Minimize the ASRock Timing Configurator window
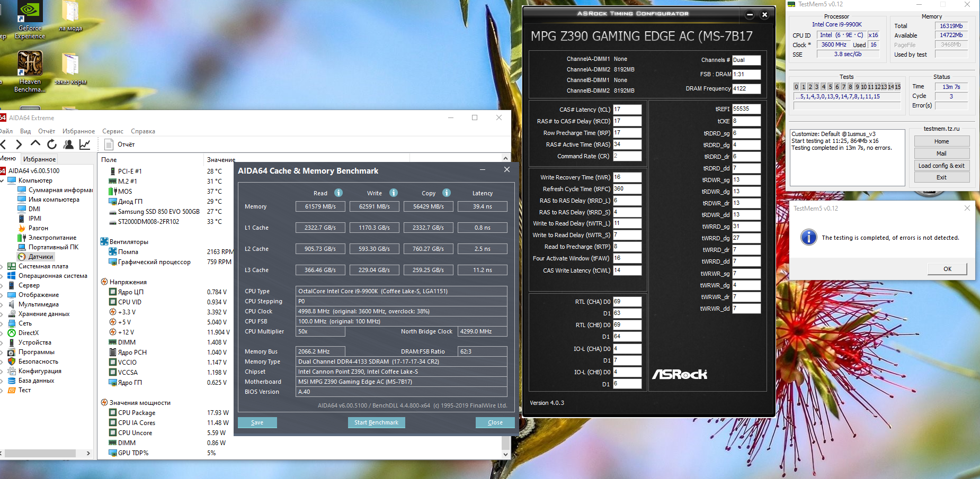Viewport: 980px width, 479px height. (x=750, y=15)
